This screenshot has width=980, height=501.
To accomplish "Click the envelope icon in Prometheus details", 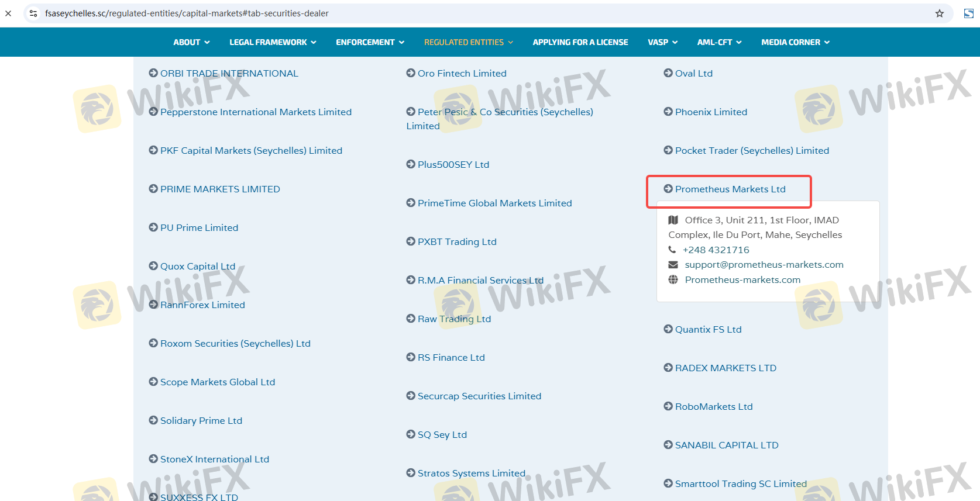I will (673, 265).
